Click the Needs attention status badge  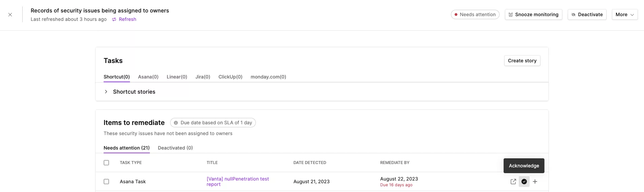coord(475,14)
